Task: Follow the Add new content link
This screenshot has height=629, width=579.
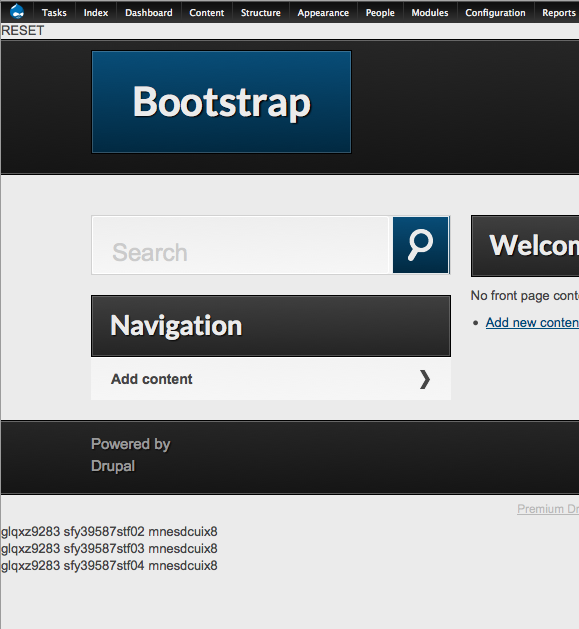Action: pyautogui.click(x=532, y=323)
